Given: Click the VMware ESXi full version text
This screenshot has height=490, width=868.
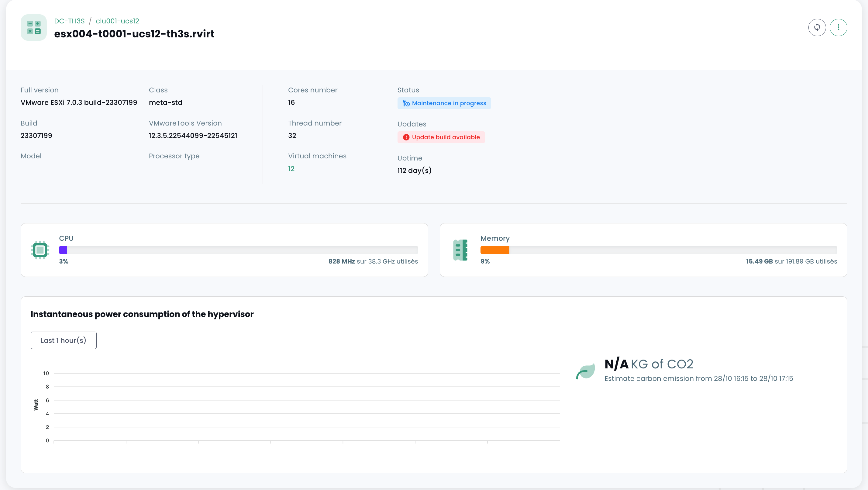Looking at the screenshot, I should click(79, 102).
